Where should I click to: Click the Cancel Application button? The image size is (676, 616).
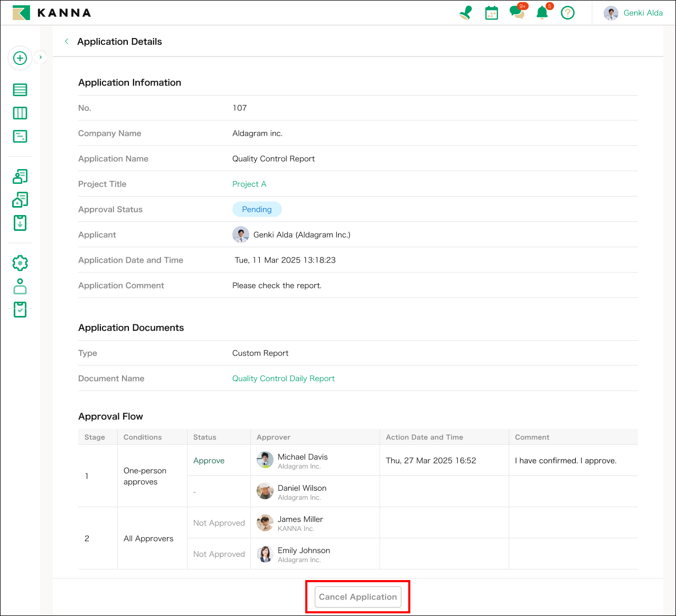[358, 597]
